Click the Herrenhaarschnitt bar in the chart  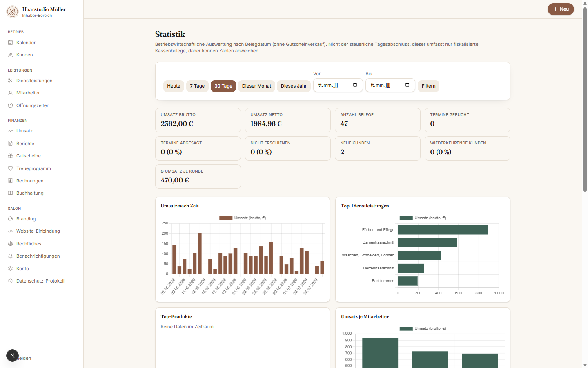pos(411,268)
